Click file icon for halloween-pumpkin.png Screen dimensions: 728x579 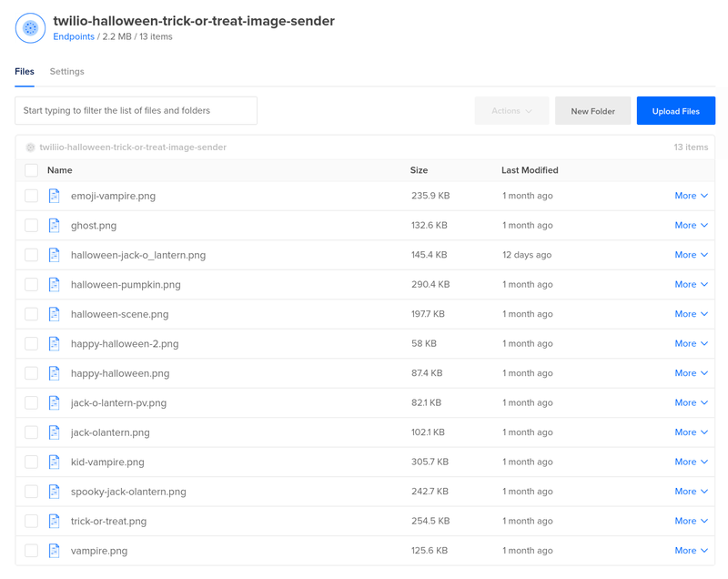pos(55,285)
